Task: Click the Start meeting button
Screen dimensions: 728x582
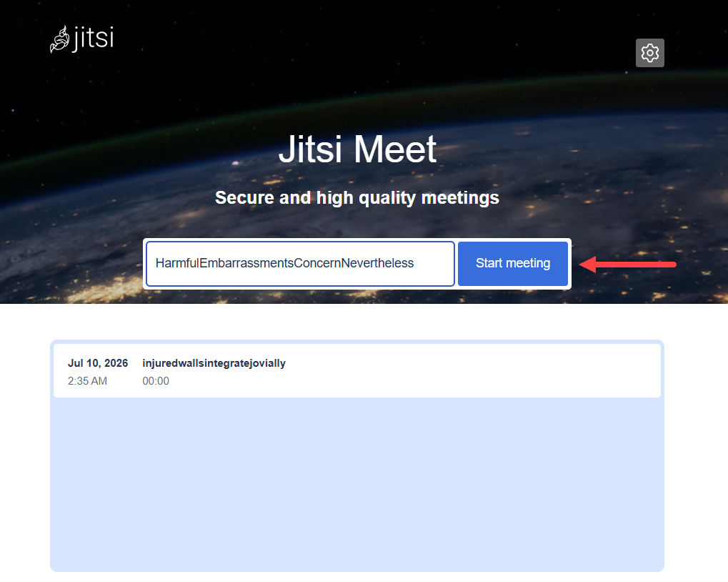Action: click(512, 263)
